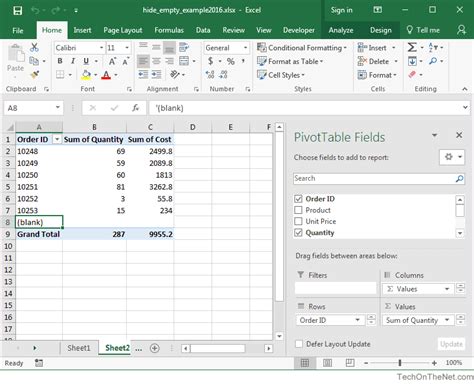474x385 pixels.
Task: Click the Format Painter brush icon
Action: (34, 75)
